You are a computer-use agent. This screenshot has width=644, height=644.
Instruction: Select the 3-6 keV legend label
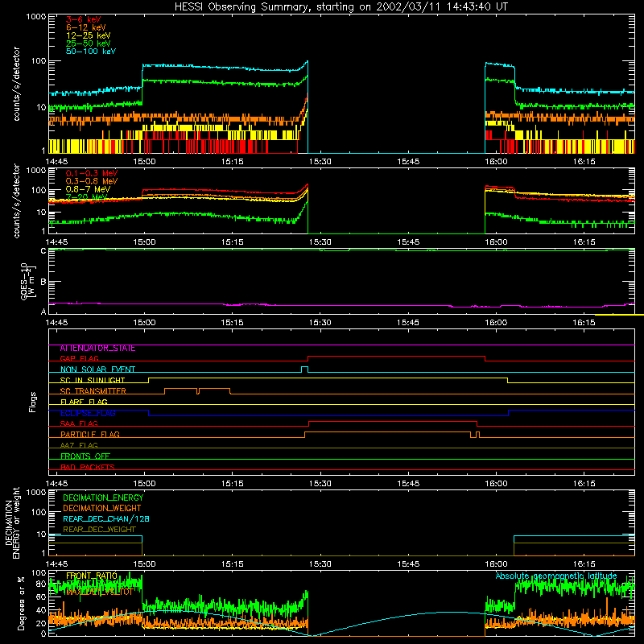(83, 19)
